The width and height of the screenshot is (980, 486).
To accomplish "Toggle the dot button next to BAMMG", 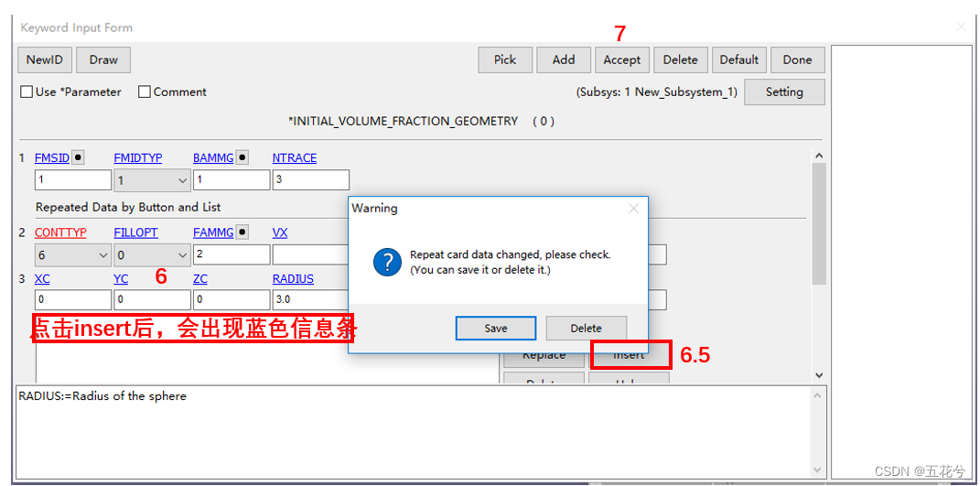I will (x=242, y=158).
